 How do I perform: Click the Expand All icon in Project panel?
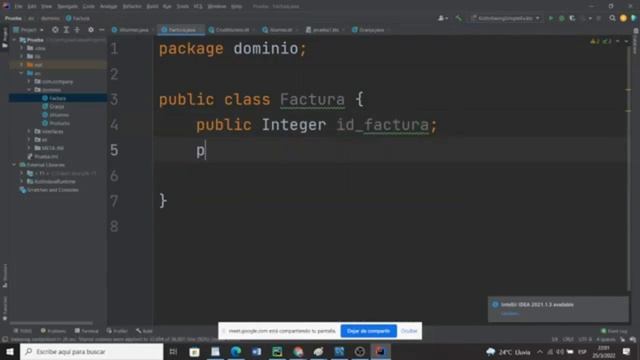click(x=66, y=29)
